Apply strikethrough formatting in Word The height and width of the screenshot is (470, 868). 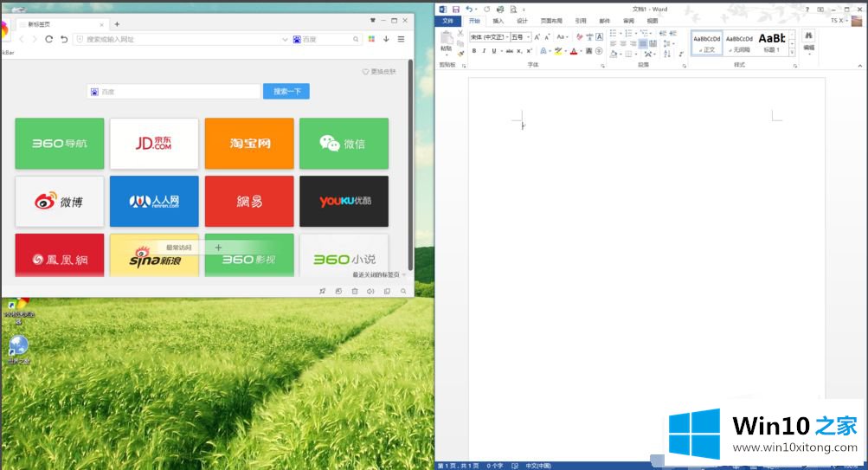[x=509, y=51]
